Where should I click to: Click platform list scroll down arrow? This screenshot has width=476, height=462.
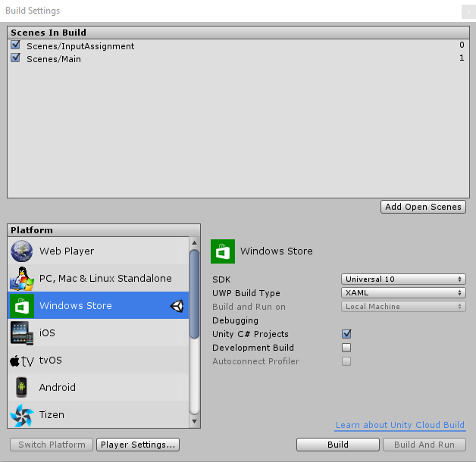194,421
